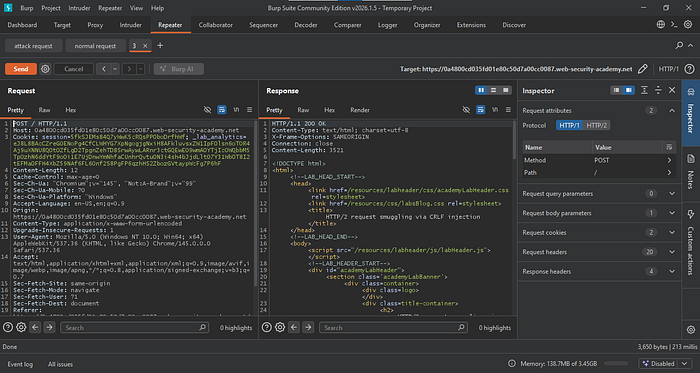This screenshot has width=700, height=373.
Task: Open the Intruder tool tab
Action: (130, 25)
